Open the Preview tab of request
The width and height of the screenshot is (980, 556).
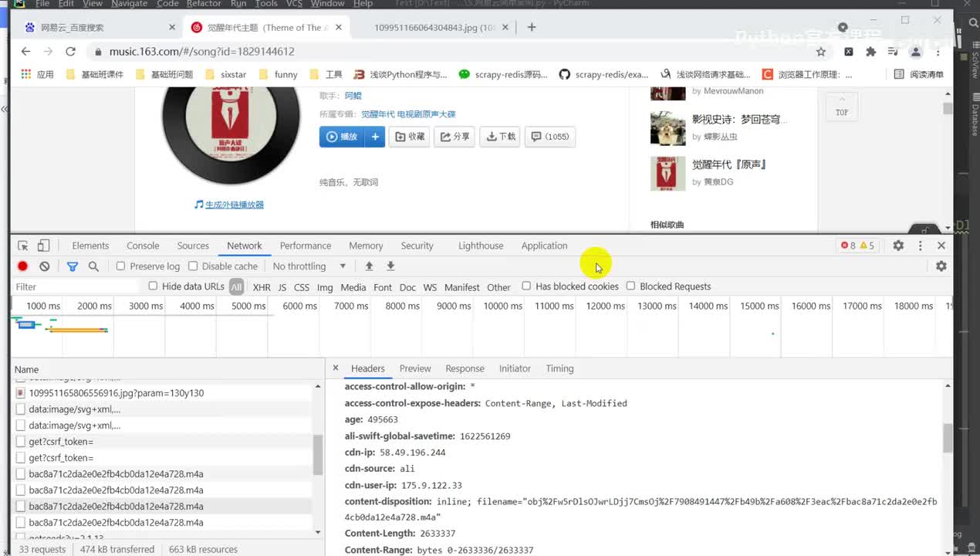coord(415,368)
